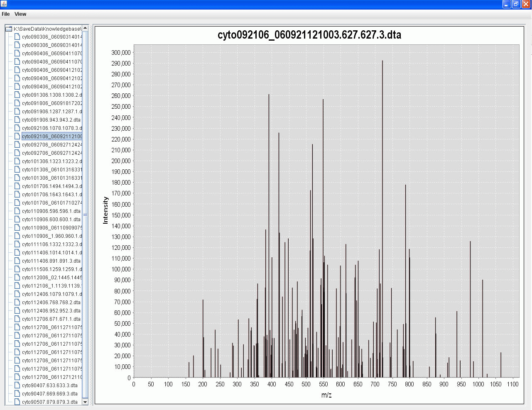The image size is (532, 410).
Task: Click file icon for cyto110906.600.600.1.dta
Action: coord(17,219)
